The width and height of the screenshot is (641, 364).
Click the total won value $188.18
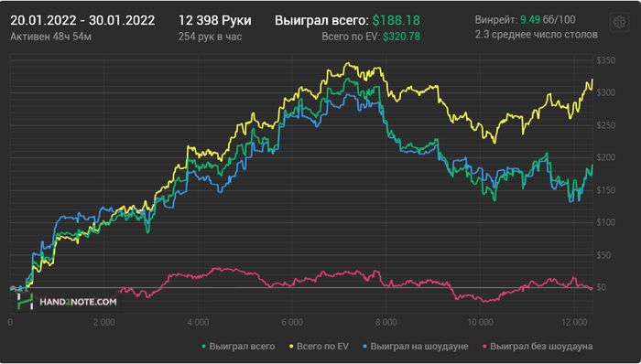coord(397,20)
